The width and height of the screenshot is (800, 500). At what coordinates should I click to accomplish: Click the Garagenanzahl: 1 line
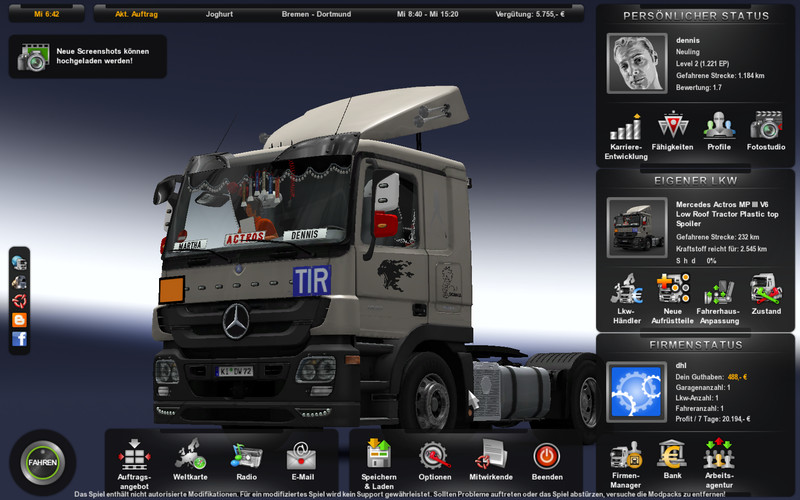pyautogui.click(x=703, y=388)
